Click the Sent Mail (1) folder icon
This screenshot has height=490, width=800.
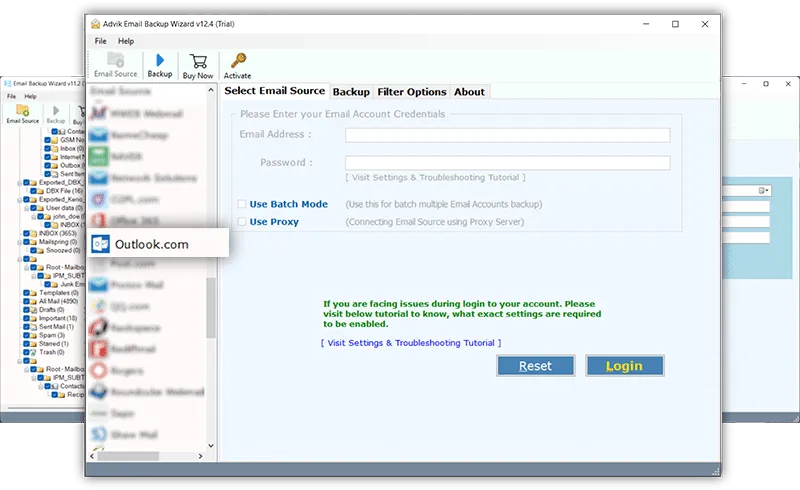(34, 327)
